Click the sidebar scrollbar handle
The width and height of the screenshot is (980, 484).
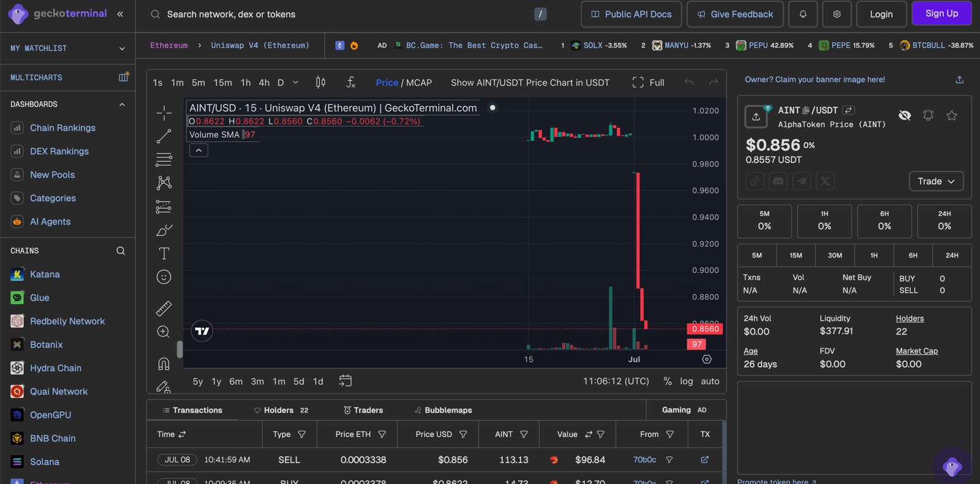[x=179, y=349]
